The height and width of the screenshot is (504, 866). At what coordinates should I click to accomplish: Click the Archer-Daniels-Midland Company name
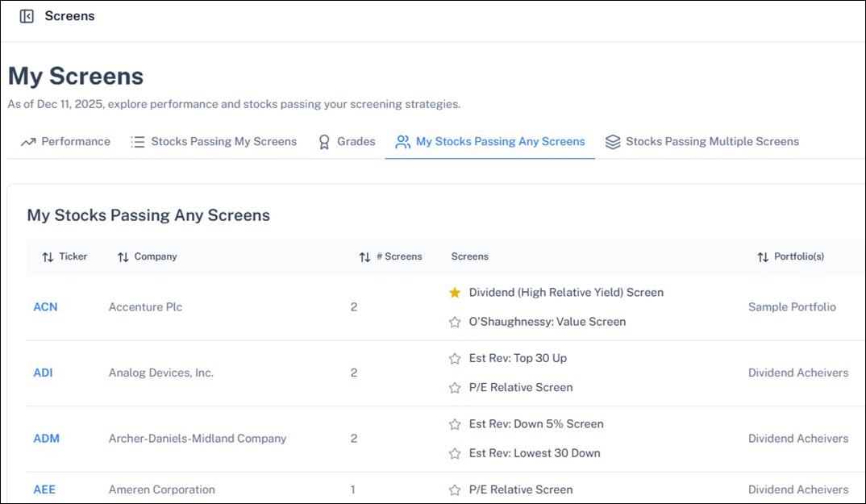[x=198, y=439]
